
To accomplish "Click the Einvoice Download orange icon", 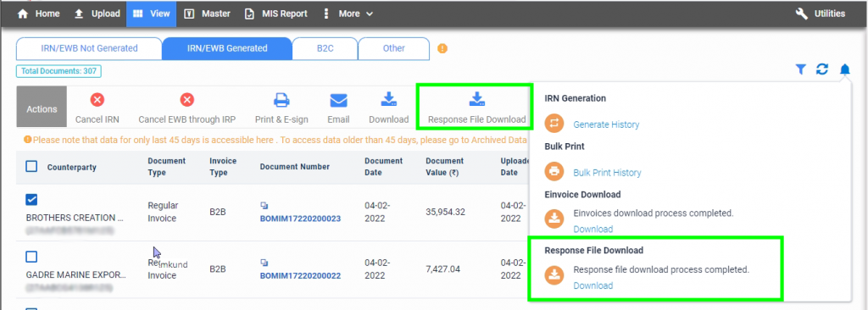I will pos(554,219).
